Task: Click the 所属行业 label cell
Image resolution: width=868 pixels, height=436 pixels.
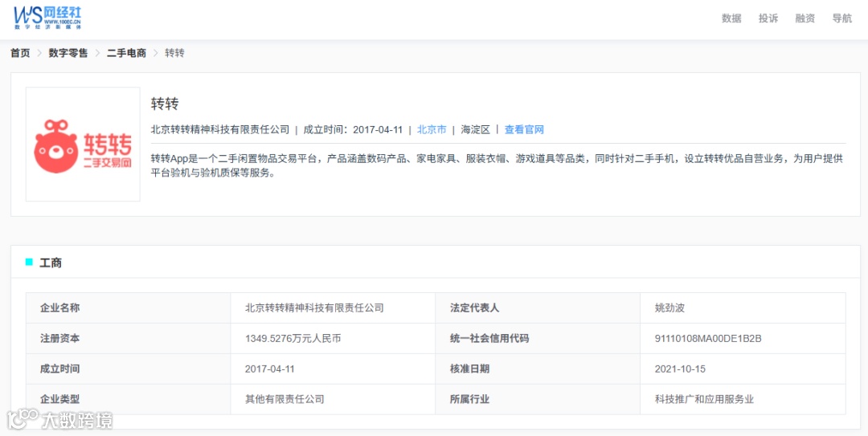Action: click(x=538, y=399)
